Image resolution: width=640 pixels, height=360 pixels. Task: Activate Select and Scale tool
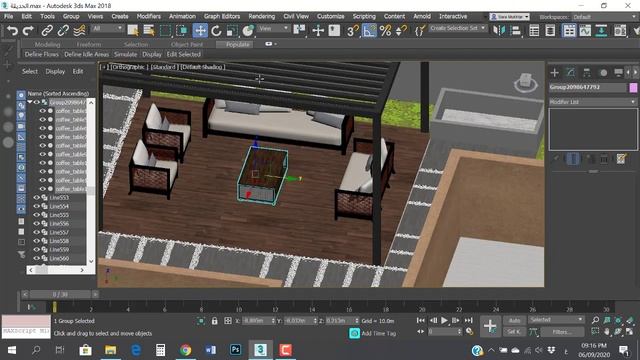coord(232,31)
